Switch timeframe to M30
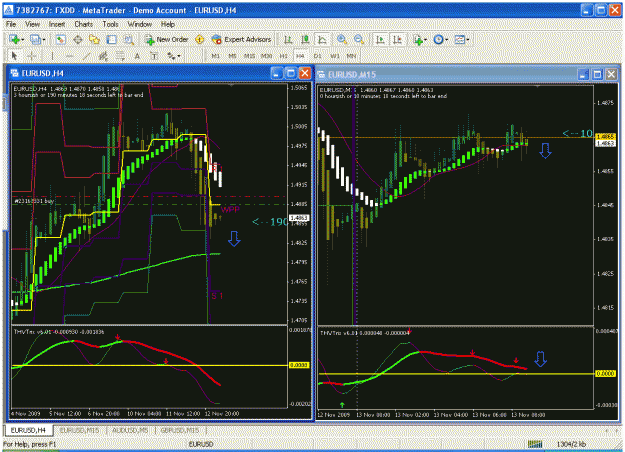The height and width of the screenshot is (452, 625). tap(266, 56)
